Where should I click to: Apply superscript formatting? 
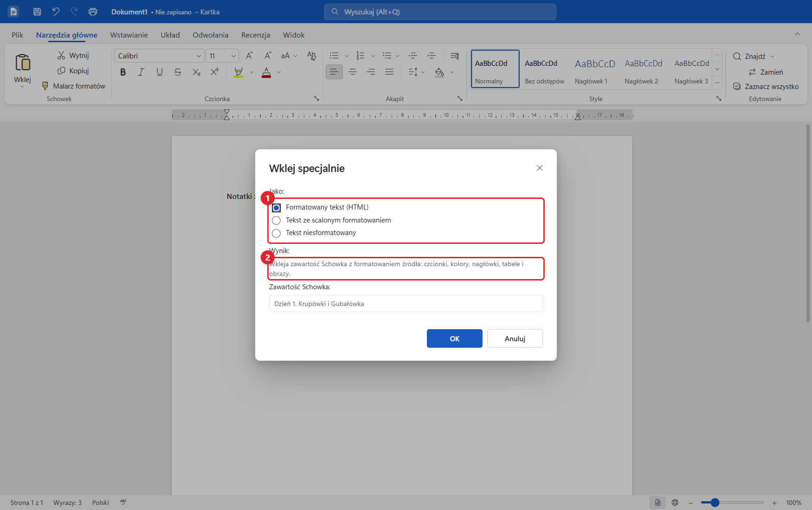point(214,72)
